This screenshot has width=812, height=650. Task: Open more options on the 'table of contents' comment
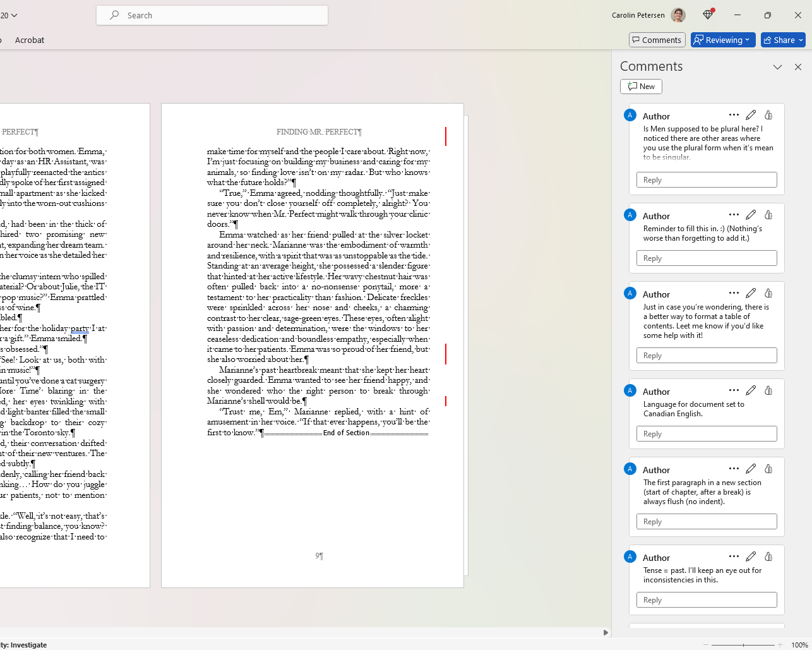click(734, 293)
